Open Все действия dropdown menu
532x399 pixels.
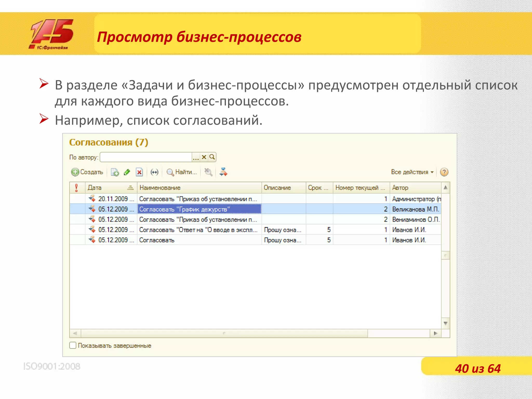click(x=412, y=172)
